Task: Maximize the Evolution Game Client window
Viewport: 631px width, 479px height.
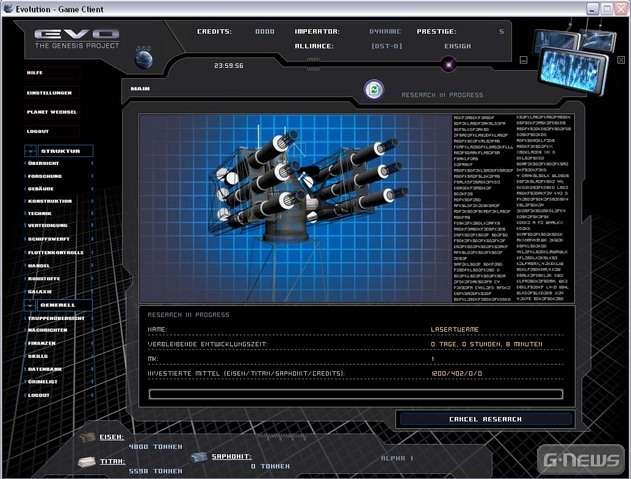Action: click(x=607, y=9)
